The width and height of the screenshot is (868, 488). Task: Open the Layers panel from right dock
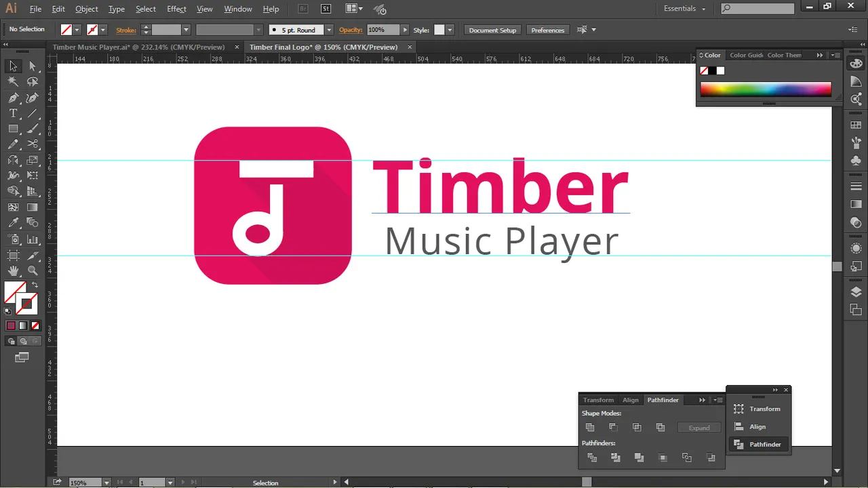click(856, 292)
